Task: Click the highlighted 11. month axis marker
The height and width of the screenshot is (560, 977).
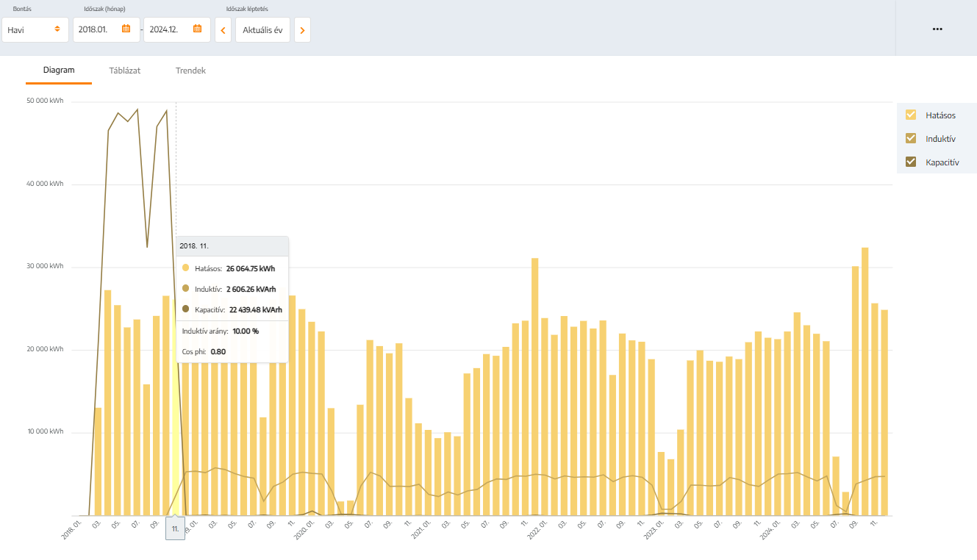Action: pos(175,528)
